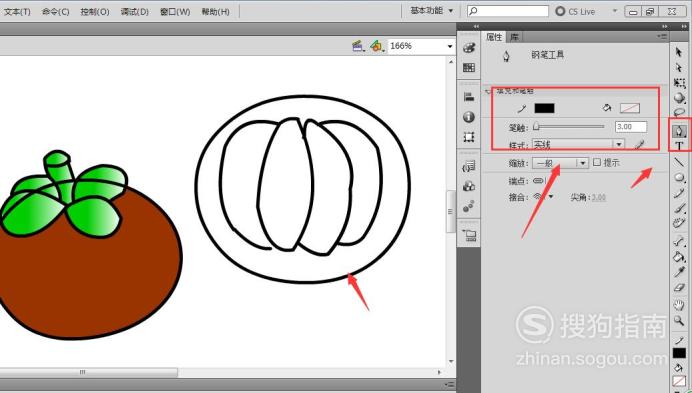692x393 pixels.
Task: Open the Code Snippets panel icon
Action: [469, 166]
